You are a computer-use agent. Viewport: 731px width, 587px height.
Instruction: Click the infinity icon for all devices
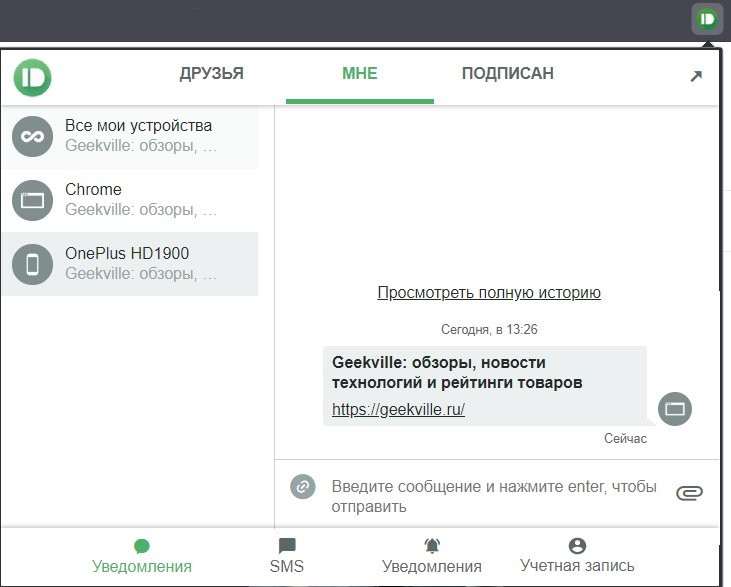point(32,137)
